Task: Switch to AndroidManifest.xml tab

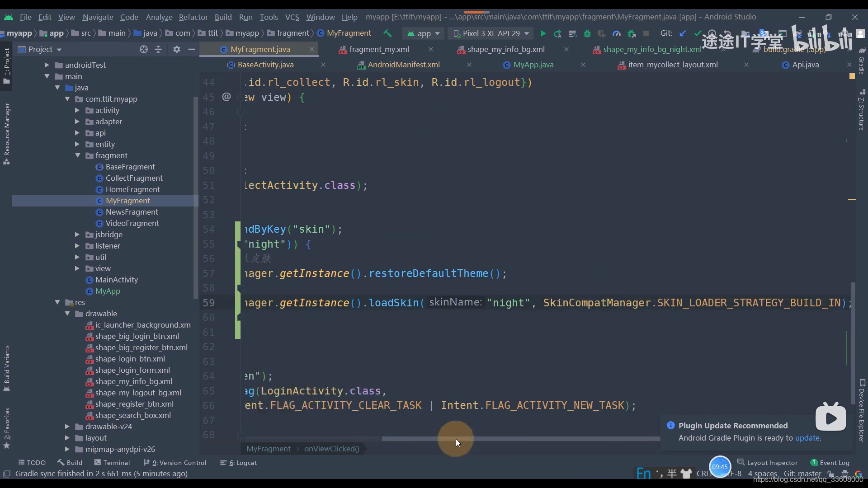Action: (x=404, y=65)
